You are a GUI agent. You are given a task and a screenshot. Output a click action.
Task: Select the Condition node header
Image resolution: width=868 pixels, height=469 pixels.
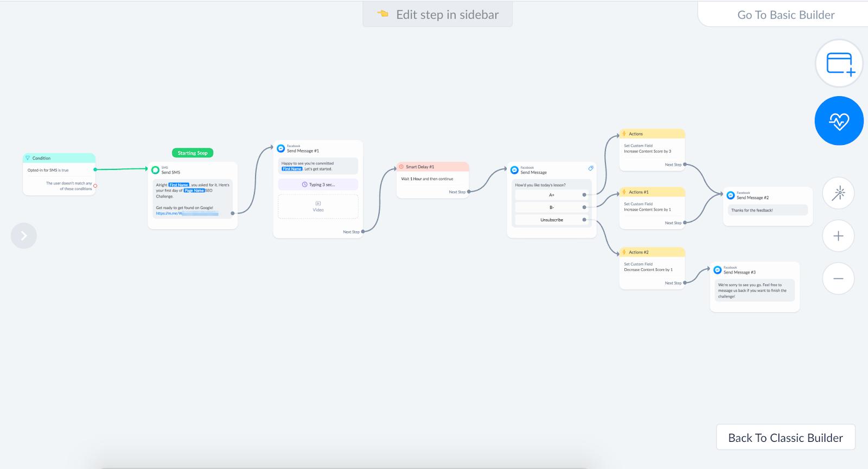pyautogui.click(x=59, y=158)
